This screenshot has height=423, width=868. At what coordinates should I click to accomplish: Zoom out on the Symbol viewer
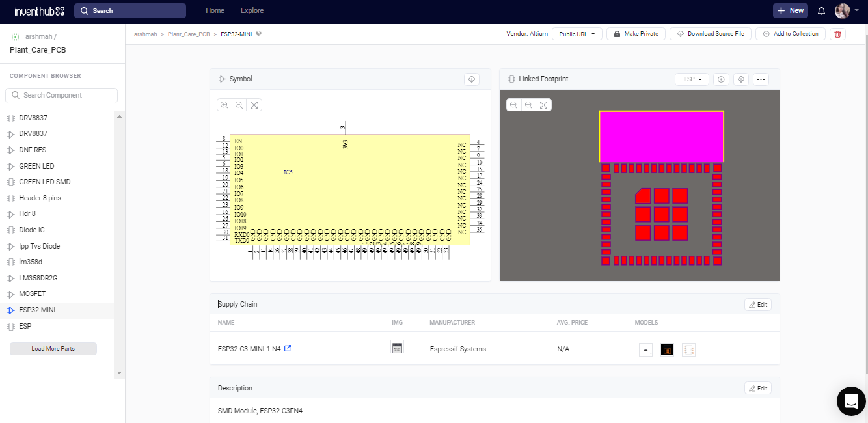[x=239, y=105]
